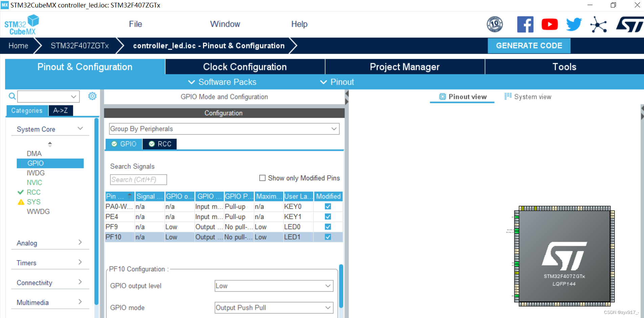Click the GPIO Pull-up column header
The height and width of the screenshot is (318, 644).
(239, 196)
